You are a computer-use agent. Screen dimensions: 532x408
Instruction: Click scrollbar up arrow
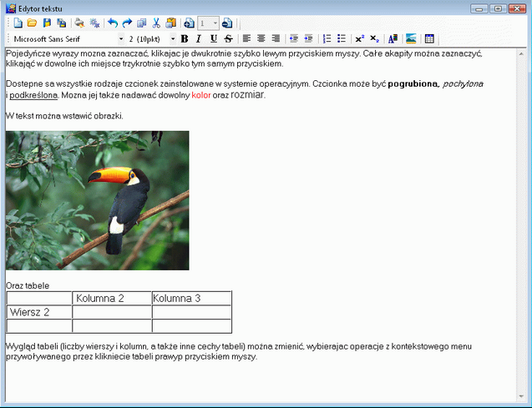point(521,53)
